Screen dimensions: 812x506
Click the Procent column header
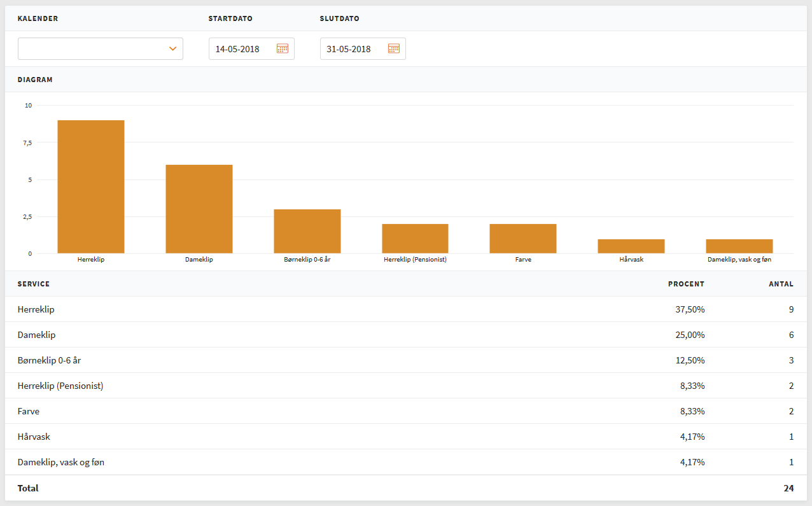point(686,284)
